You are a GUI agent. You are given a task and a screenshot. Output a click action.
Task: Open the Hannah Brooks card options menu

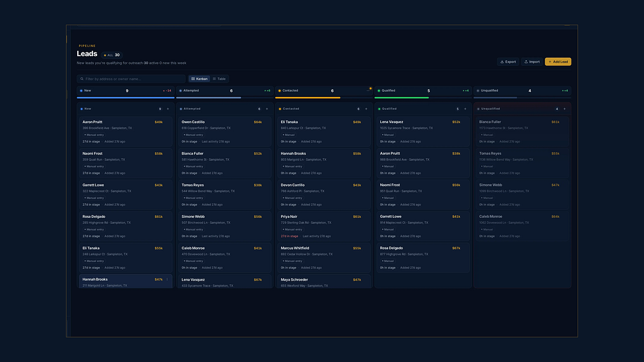coord(167,279)
